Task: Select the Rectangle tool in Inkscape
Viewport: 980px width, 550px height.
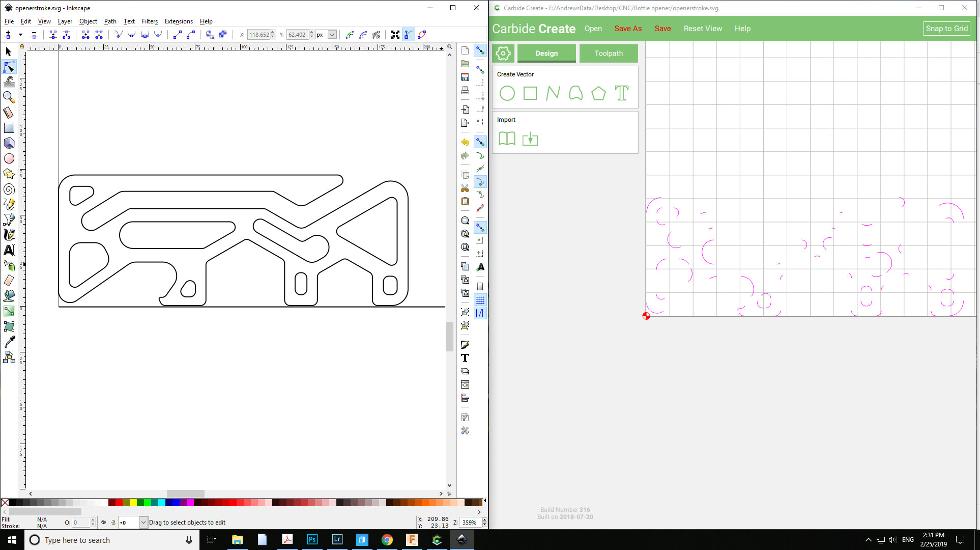Action: [9, 128]
